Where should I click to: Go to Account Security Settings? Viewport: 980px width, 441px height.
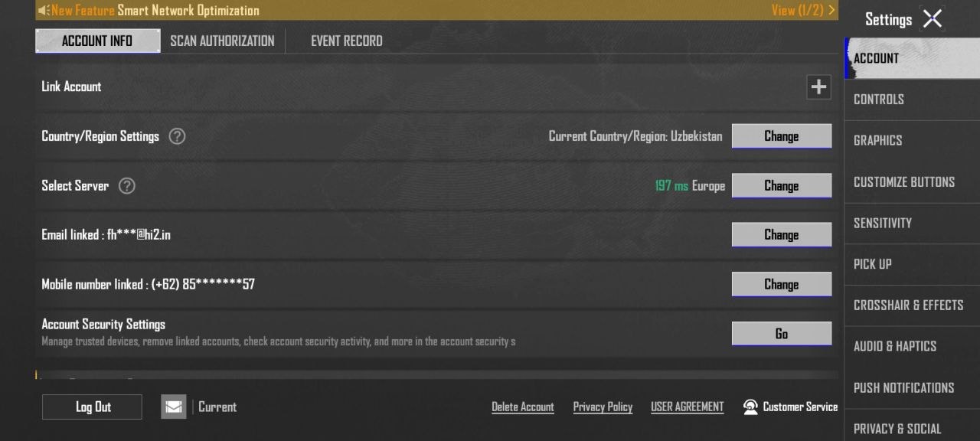pyautogui.click(x=782, y=334)
